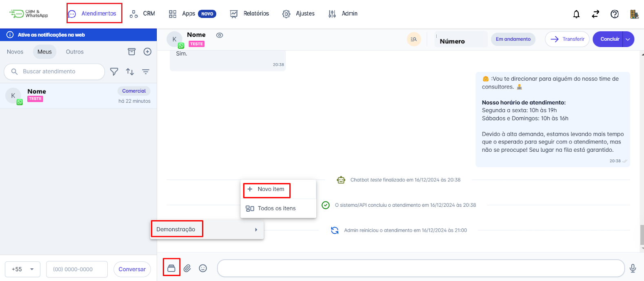Open the help question mark icon
The image size is (644, 281).
[614, 14]
